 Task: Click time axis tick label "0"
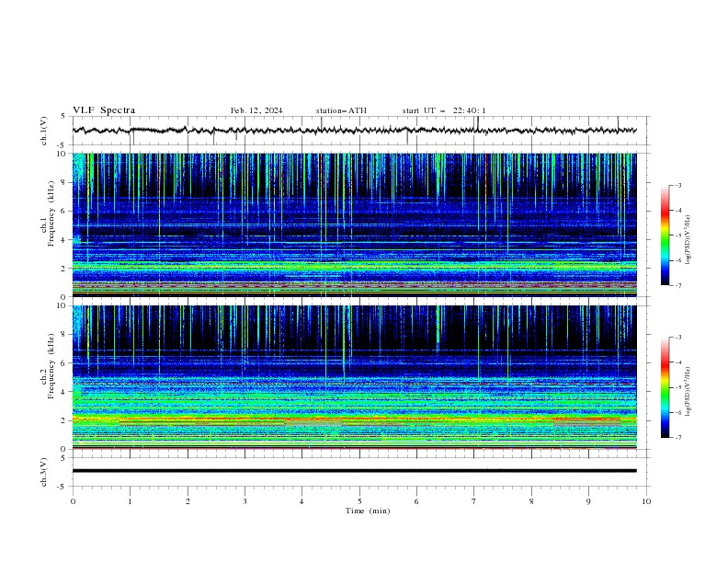pyautogui.click(x=73, y=501)
